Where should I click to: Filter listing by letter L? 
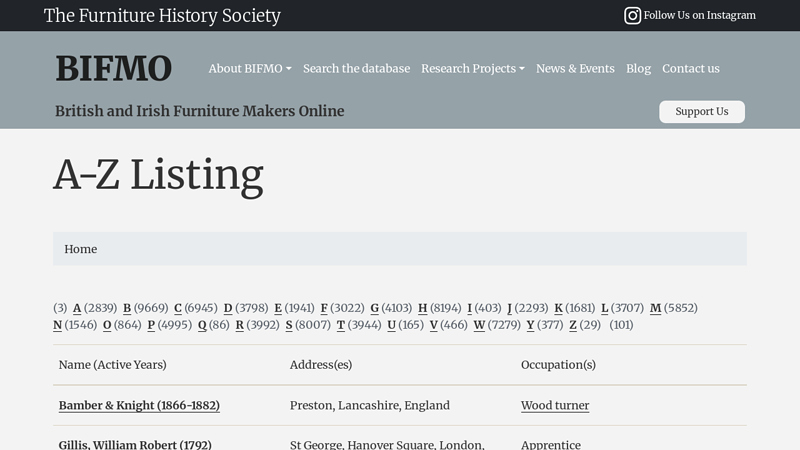605,308
